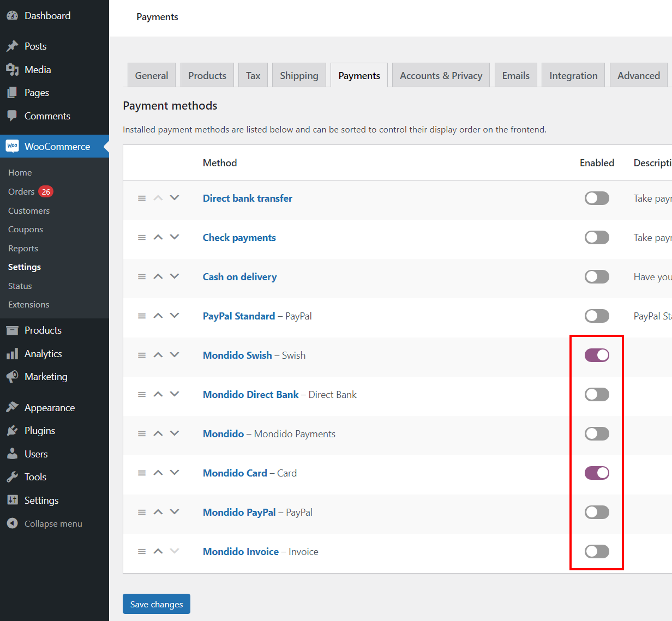Image resolution: width=672 pixels, height=621 pixels.
Task: Click the Plugins plug icon
Action: (12, 431)
